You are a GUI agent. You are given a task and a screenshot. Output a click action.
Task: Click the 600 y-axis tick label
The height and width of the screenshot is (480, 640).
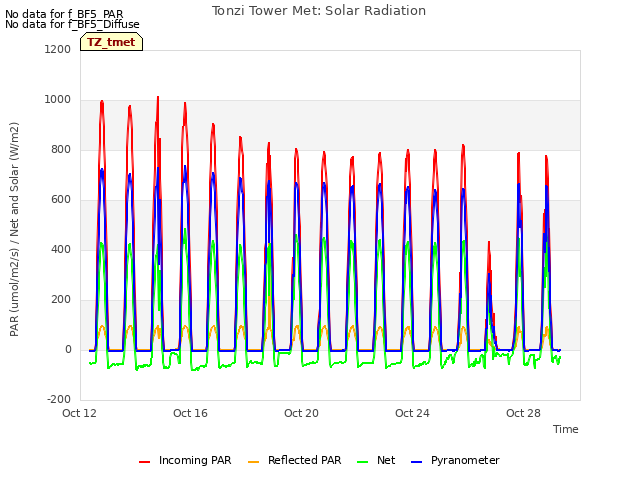pos(61,200)
